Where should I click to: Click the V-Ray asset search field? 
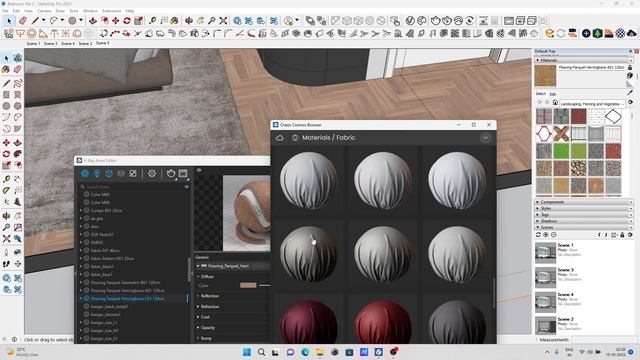(133, 187)
